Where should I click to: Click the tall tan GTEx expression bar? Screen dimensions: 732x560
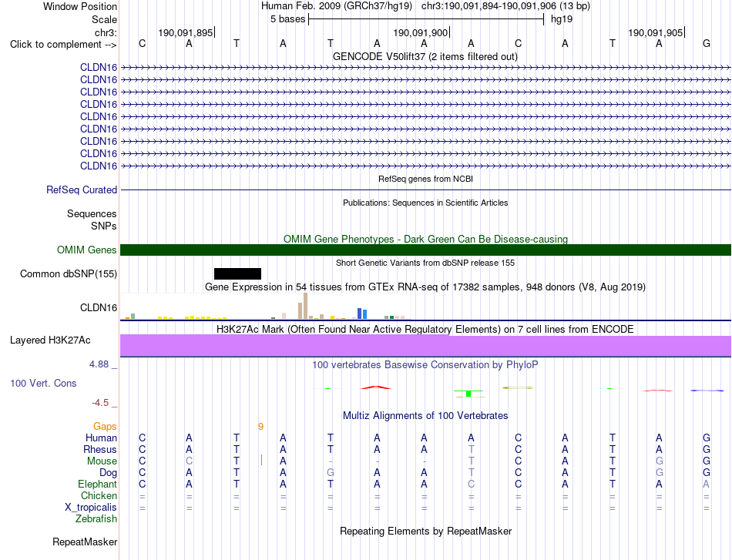click(305, 306)
